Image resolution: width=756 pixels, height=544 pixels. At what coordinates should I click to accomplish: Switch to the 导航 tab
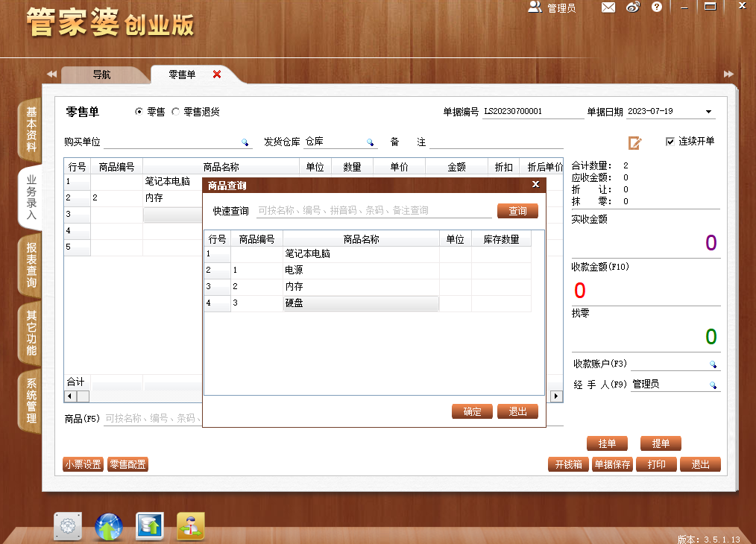pos(101,75)
